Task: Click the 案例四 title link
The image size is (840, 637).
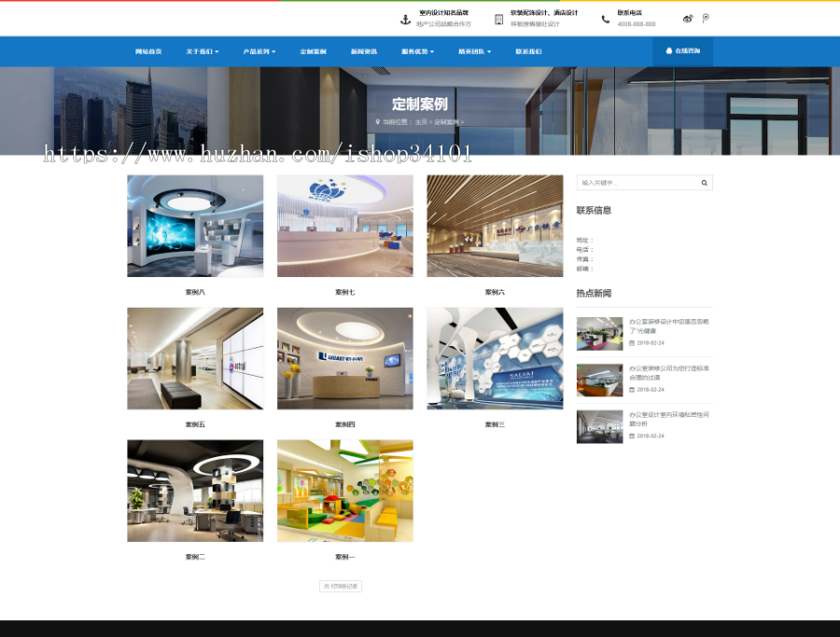Action: (345, 424)
